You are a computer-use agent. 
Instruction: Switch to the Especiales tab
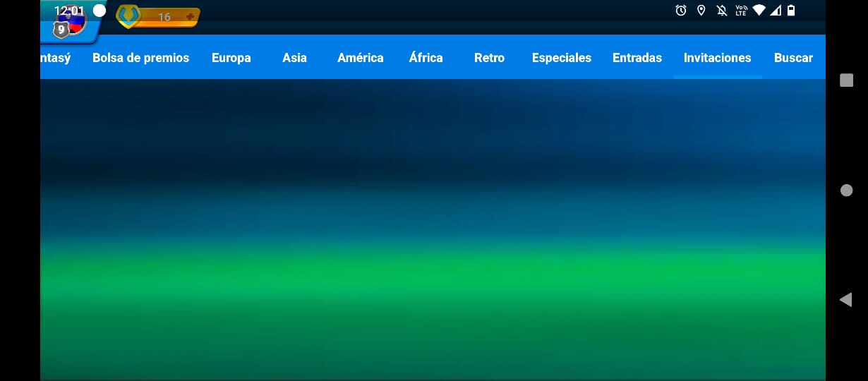point(561,58)
